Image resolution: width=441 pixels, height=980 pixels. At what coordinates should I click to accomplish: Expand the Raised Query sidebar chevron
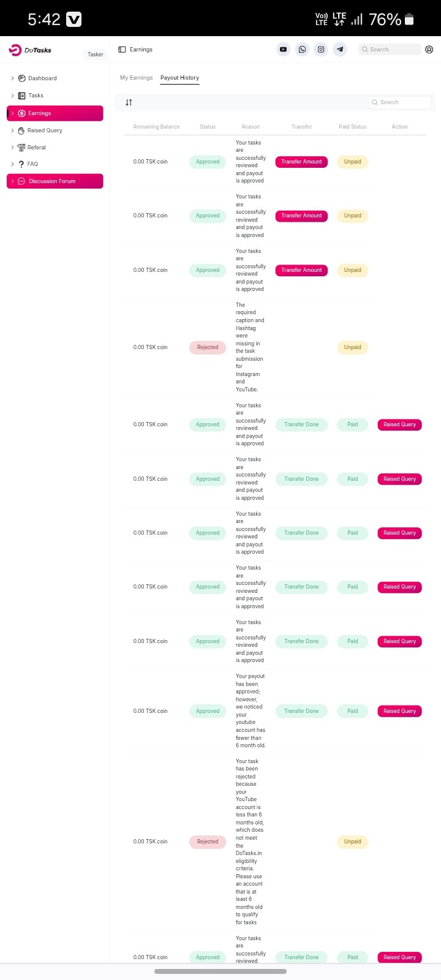pos(12,130)
